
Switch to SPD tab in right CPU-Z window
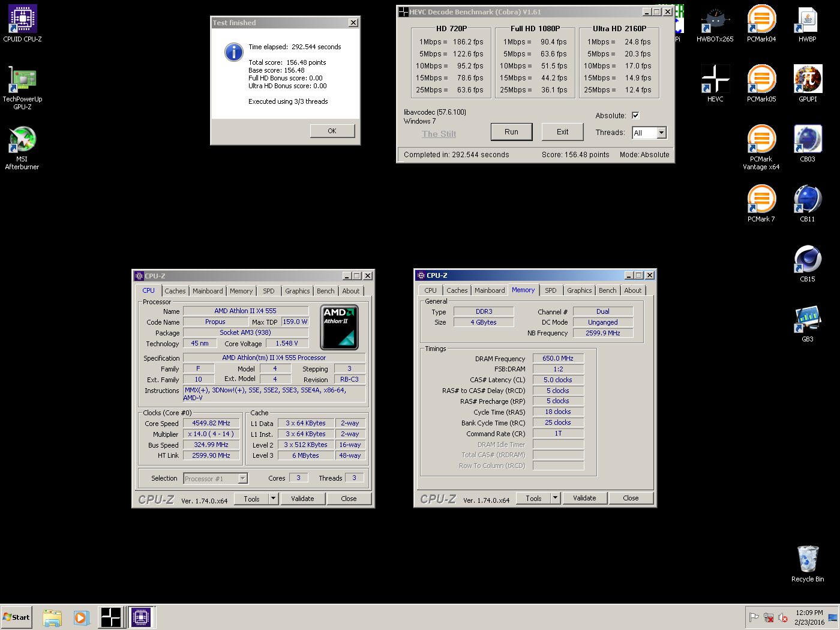coord(551,290)
